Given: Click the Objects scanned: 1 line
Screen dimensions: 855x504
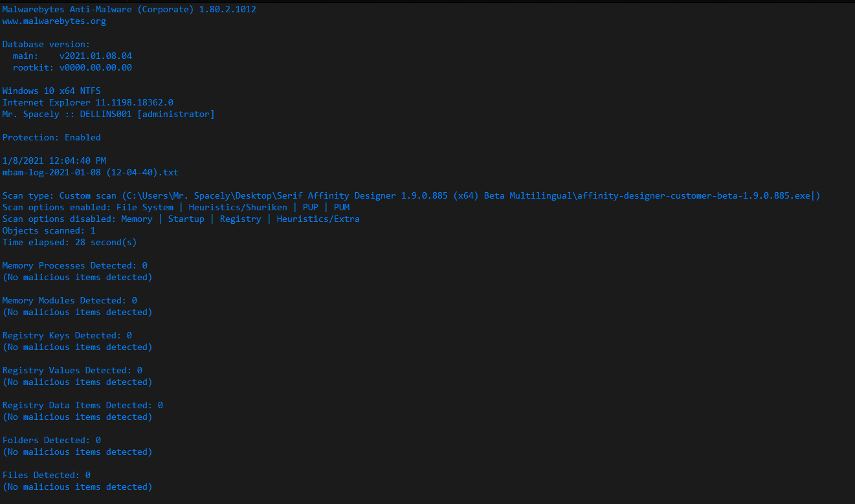Looking at the screenshot, I should (x=49, y=231).
